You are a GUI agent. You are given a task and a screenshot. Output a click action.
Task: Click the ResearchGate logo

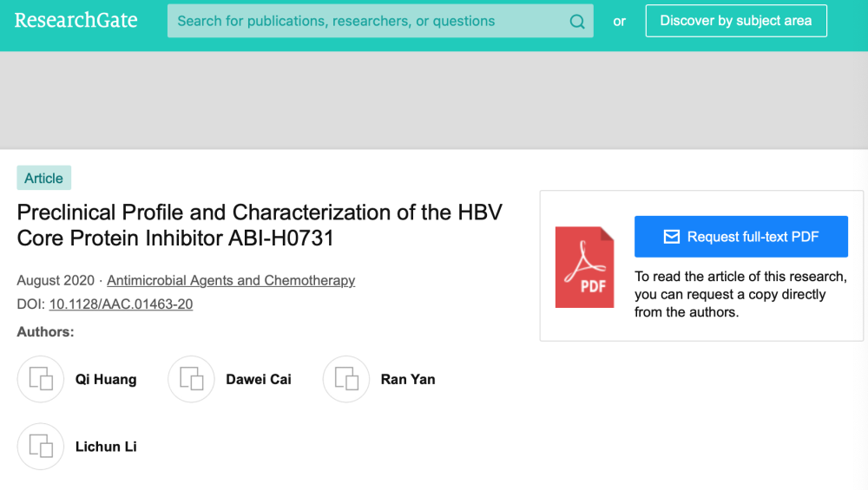pos(76,20)
